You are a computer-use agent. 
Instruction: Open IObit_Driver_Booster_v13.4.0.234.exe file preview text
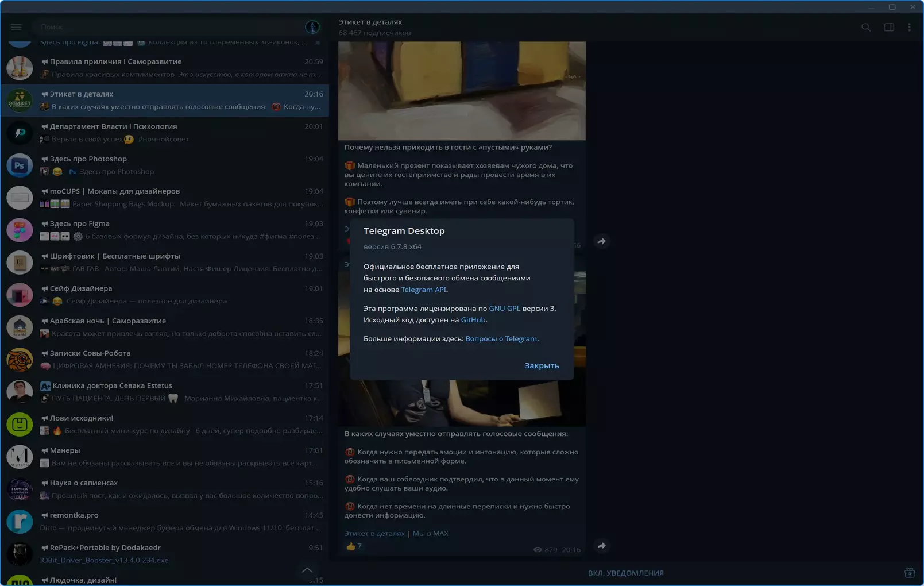tap(104, 561)
